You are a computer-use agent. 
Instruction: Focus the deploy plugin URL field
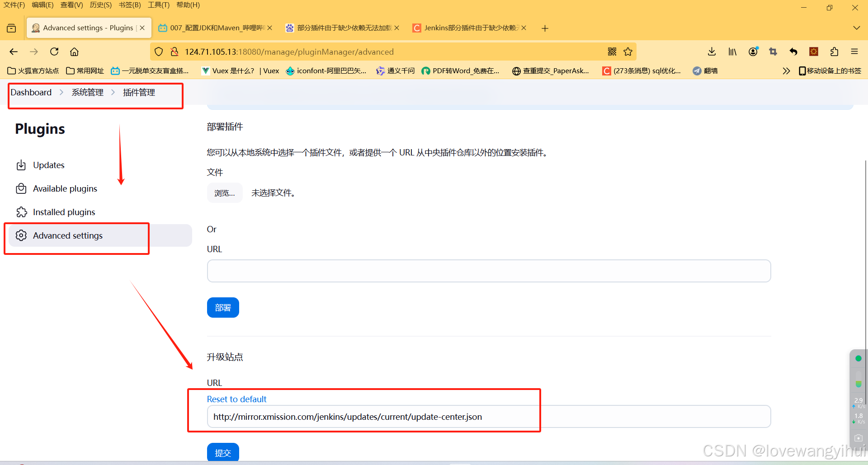coord(489,271)
